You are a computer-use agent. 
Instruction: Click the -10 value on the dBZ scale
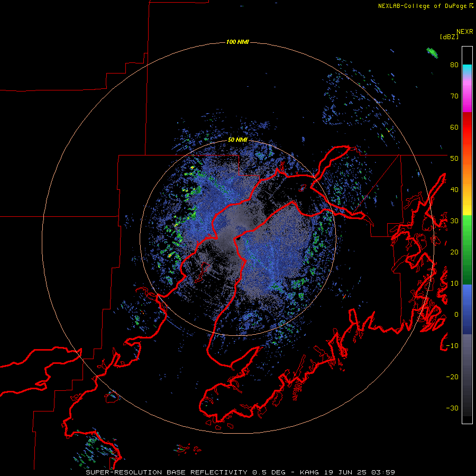click(452, 346)
